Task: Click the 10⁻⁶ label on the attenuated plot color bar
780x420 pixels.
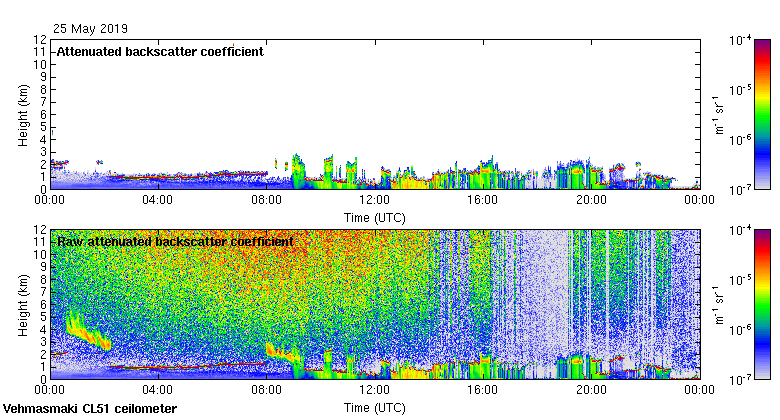Action: pos(740,140)
